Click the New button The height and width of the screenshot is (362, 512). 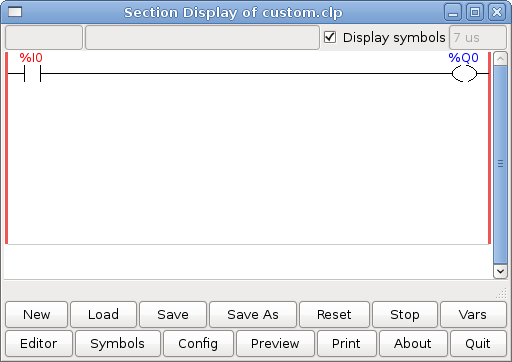[x=37, y=314]
